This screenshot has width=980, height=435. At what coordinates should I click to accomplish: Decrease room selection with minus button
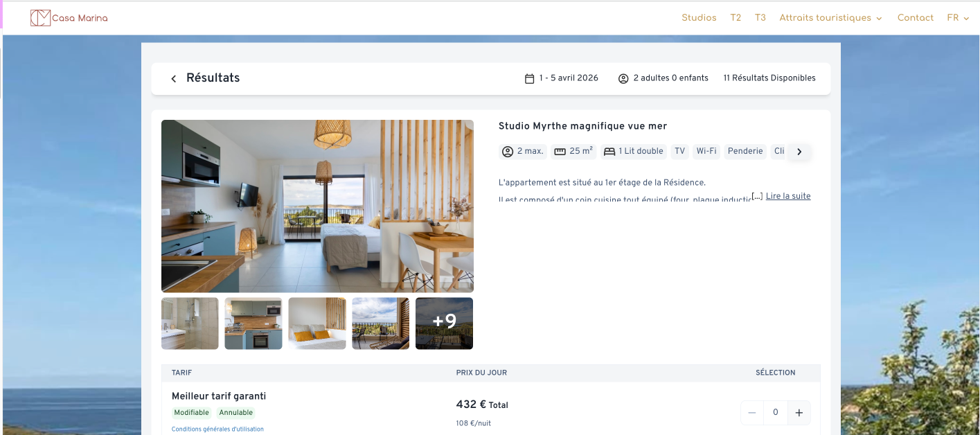point(752,413)
